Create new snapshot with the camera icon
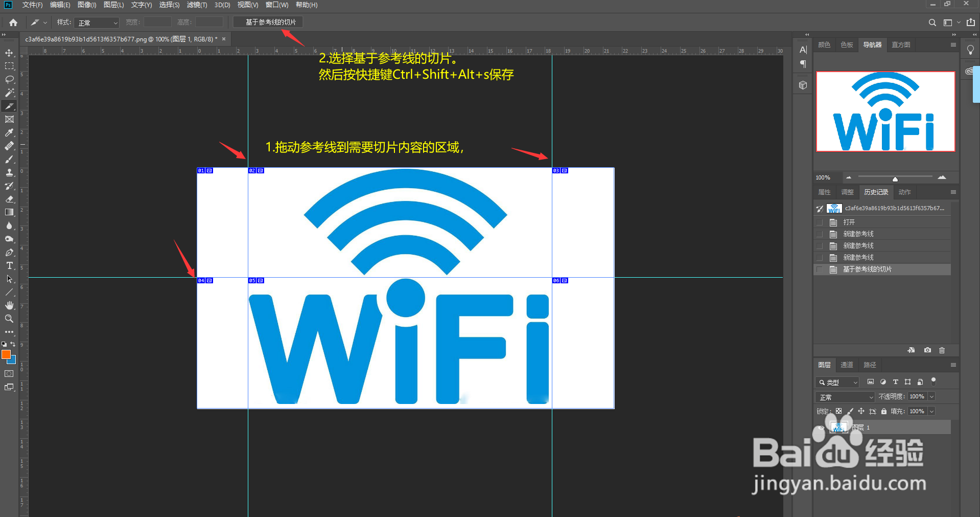The width and height of the screenshot is (980, 517). (x=927, y=350)
